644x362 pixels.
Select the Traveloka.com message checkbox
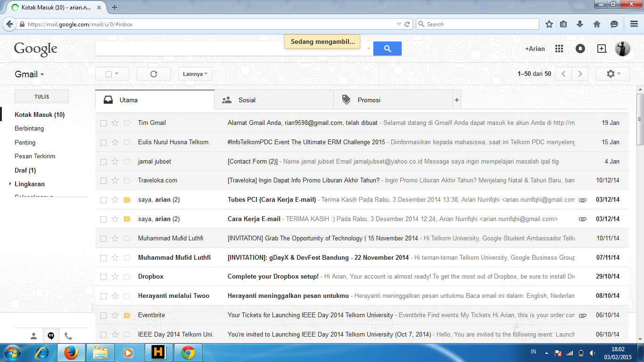103,181
